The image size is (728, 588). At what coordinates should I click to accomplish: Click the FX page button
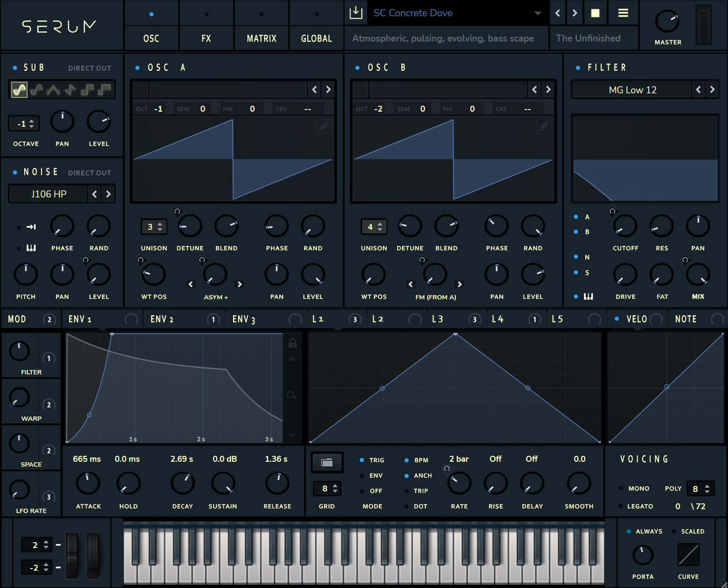(x=207, y=38)
